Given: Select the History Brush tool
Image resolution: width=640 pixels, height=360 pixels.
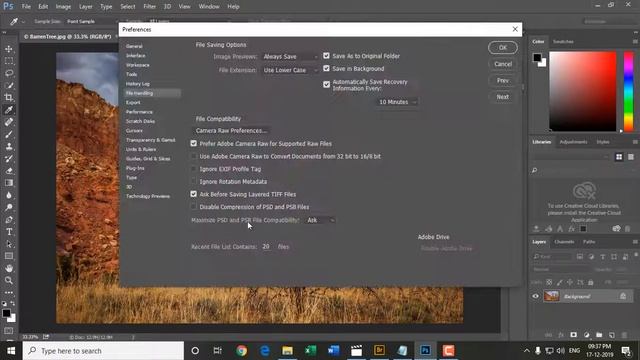Looking at the screenshot, I should pos(9,159).
